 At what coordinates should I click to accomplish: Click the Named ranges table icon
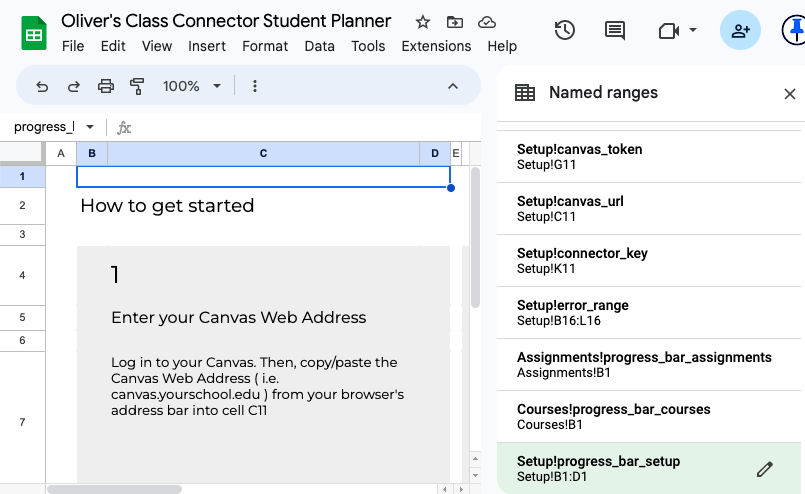[525, 93]
